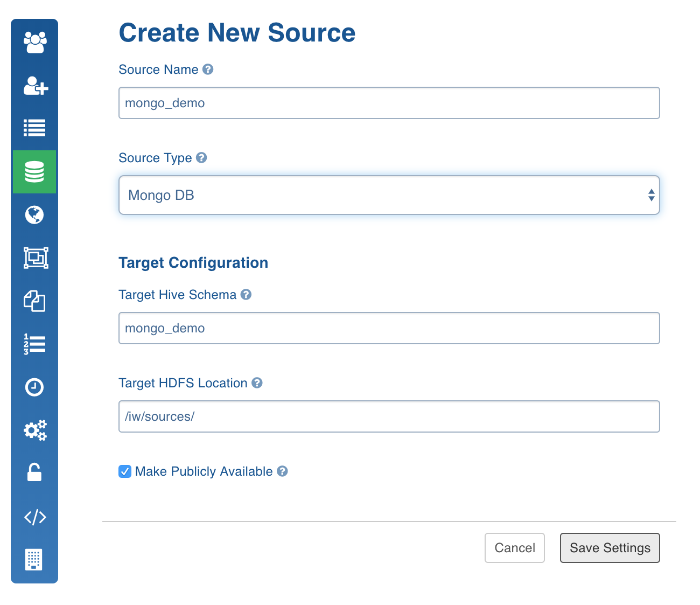Viewport: 700px width, 605px height.
Task: Select the green database sources icon
Action: tap(34, 172)
